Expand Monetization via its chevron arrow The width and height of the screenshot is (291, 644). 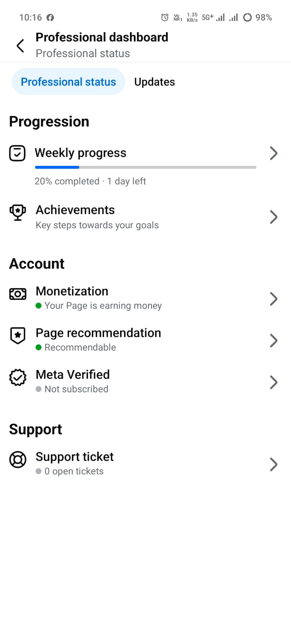pyautogui.click(x=274, y=299)
